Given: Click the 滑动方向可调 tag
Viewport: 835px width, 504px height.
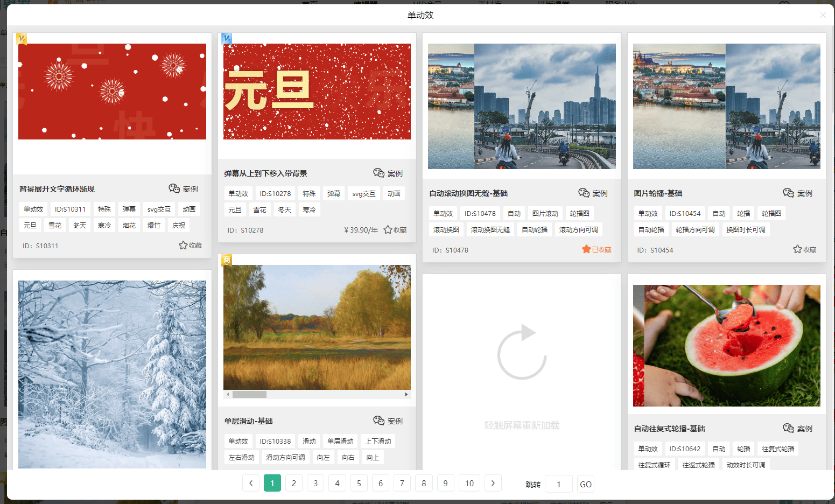Looking at the screenshot, I should coord(286,457).
